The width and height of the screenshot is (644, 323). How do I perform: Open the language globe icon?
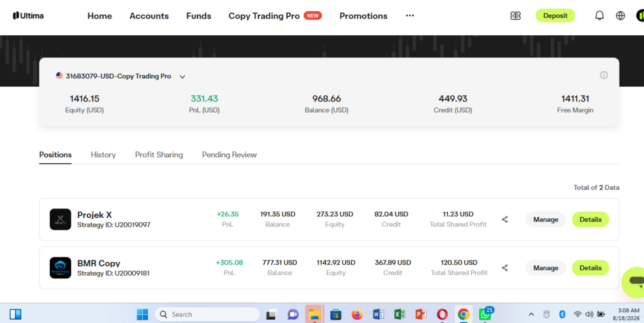[620, 16]
